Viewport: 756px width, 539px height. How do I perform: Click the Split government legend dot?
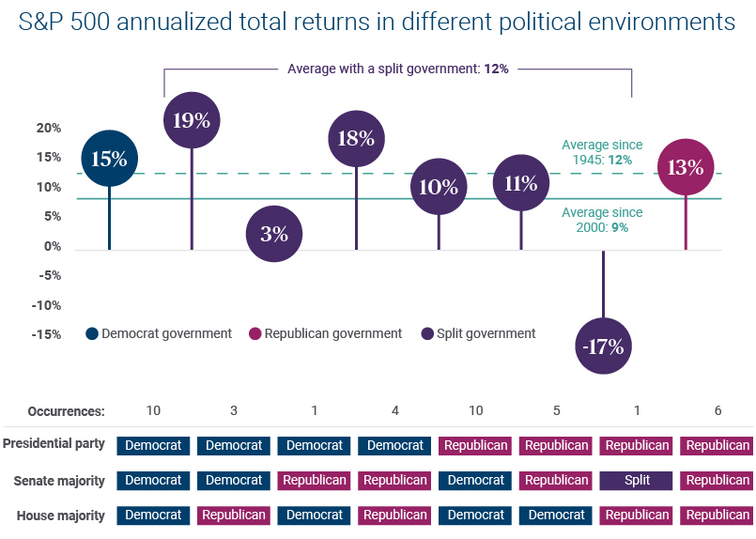[x=428, y=333]
